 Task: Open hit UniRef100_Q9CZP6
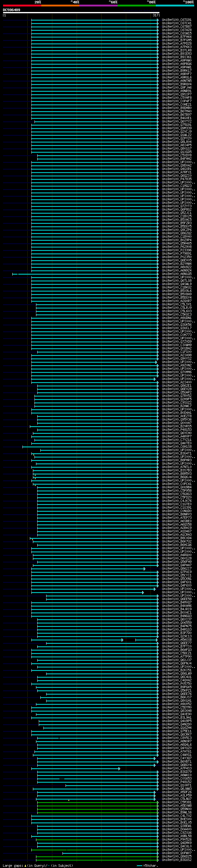tap(176, 230)
